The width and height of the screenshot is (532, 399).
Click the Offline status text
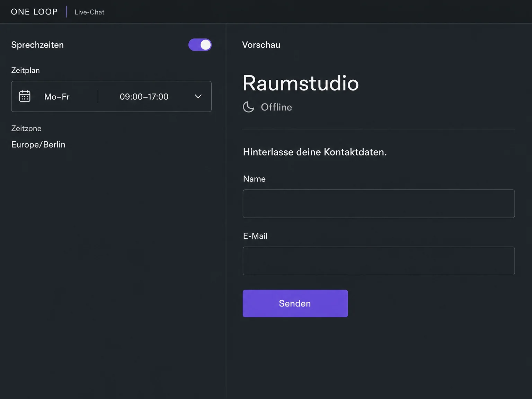tap(276, 107)
